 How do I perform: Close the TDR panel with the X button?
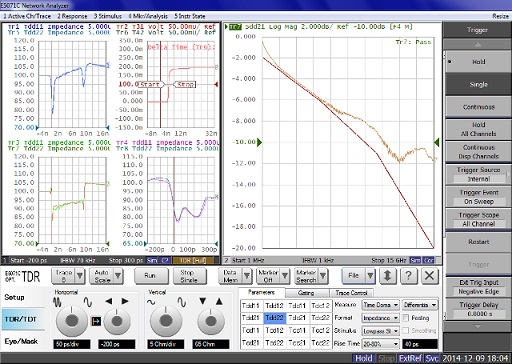[x=430, y=276]
